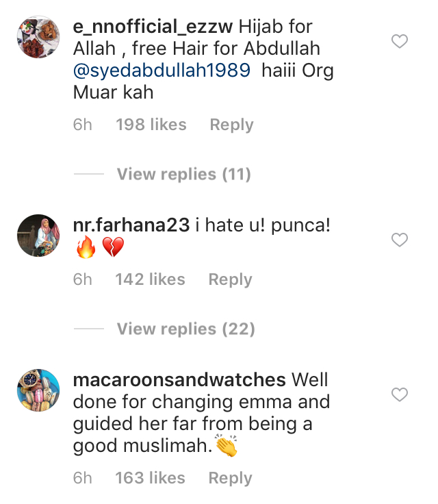Like macaroonsandwatches comment using heart icon
Screen dimensions: 438x504
(400, 394)
